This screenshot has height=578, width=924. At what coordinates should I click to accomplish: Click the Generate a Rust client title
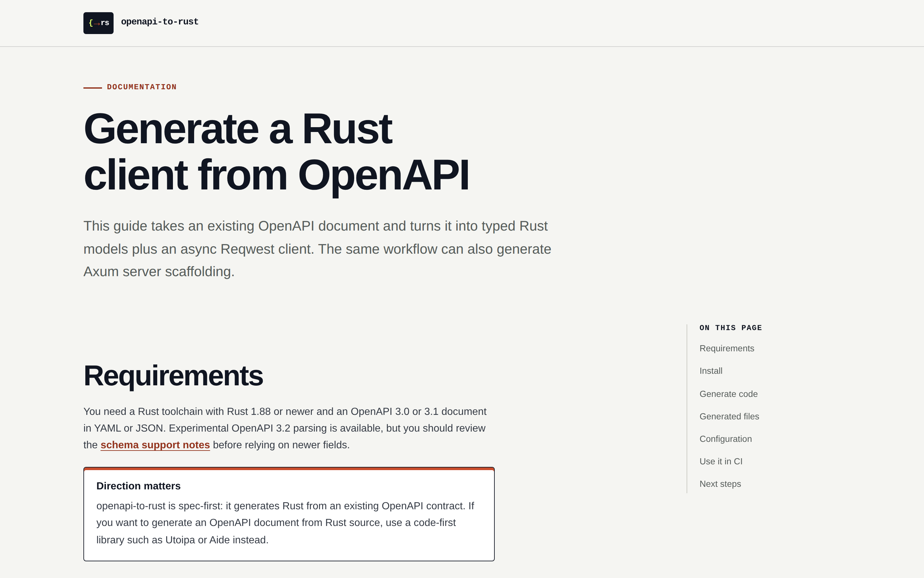pyautogui.click(x=276, y=152)
